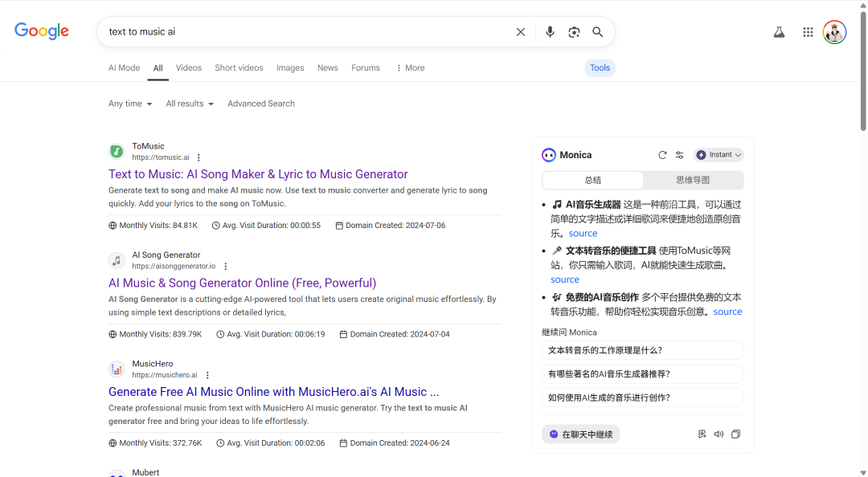Expand the More search categories menu
This screenshot has width=868, height=477.
[410, 67]
